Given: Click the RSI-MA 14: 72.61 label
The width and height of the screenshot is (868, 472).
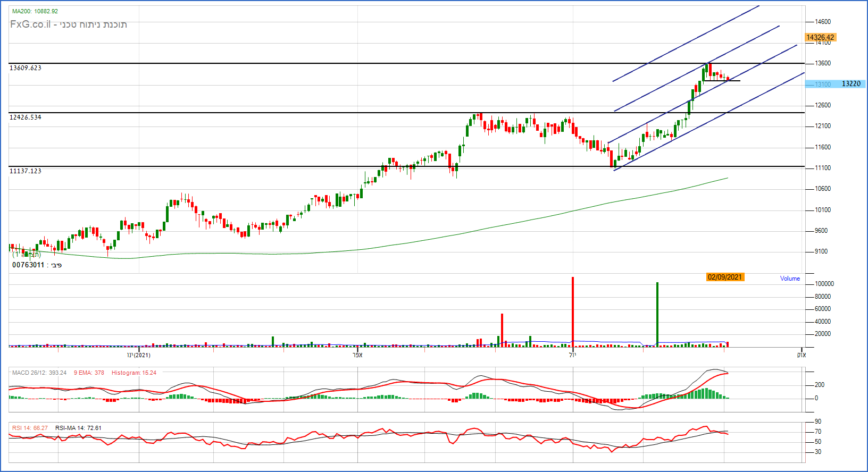Looking at the screenshot, I should point(78,428).
